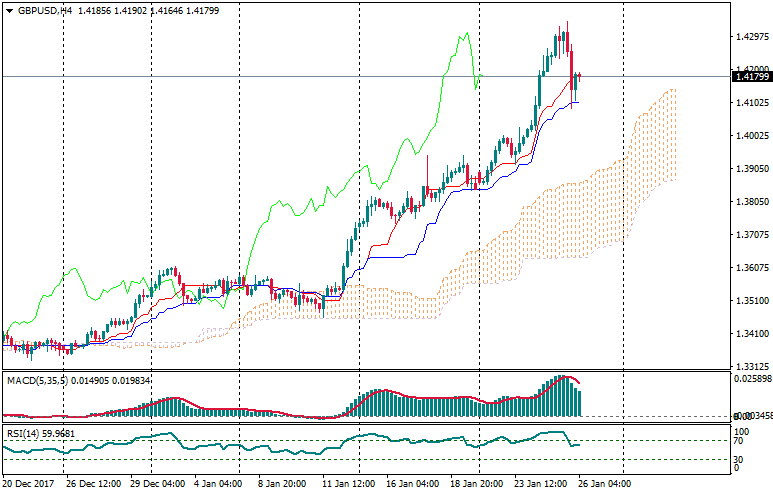Click the 1.33125 price axis label
The height and width of the screenshot is (495, 773).
click(x=750, y=367)
